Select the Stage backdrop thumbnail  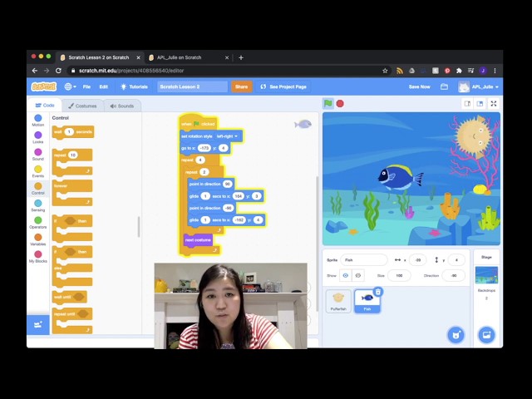[486, 275]
